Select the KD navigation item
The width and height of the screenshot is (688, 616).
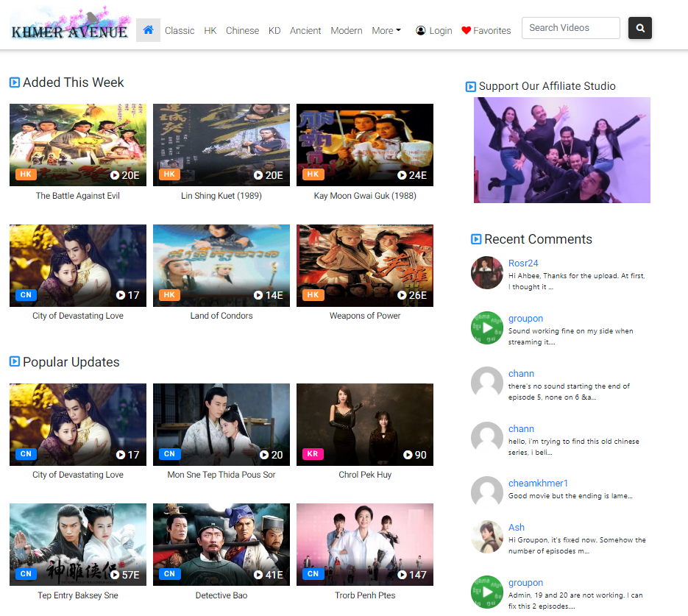(x=274, y=30)
